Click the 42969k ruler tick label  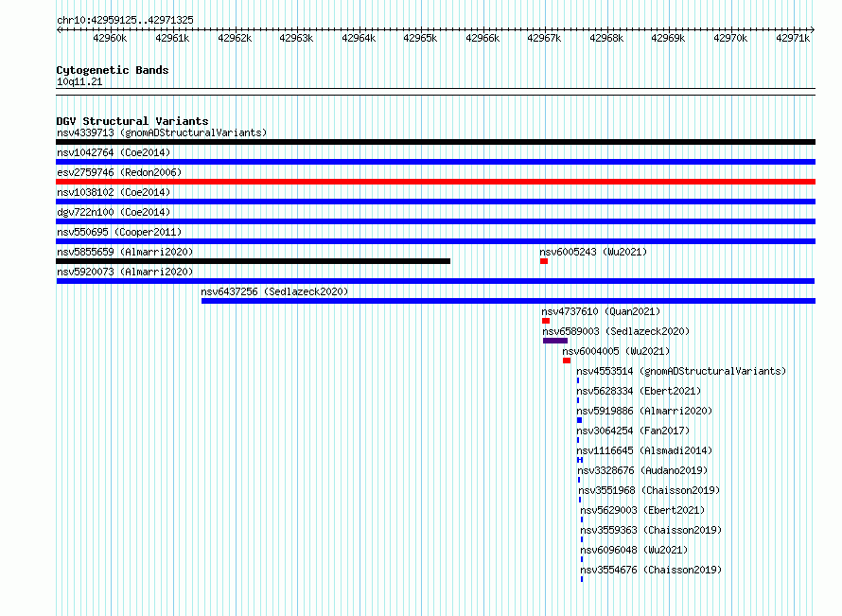pyautogui.click(x=669, y=38)
